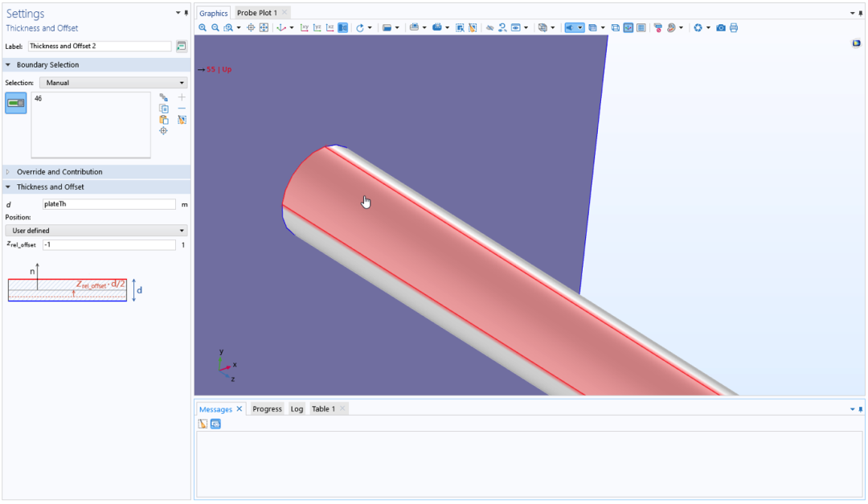Click the highlighted red cylinder surface
This screenshot has height=504, width=868.
(470, 266)
